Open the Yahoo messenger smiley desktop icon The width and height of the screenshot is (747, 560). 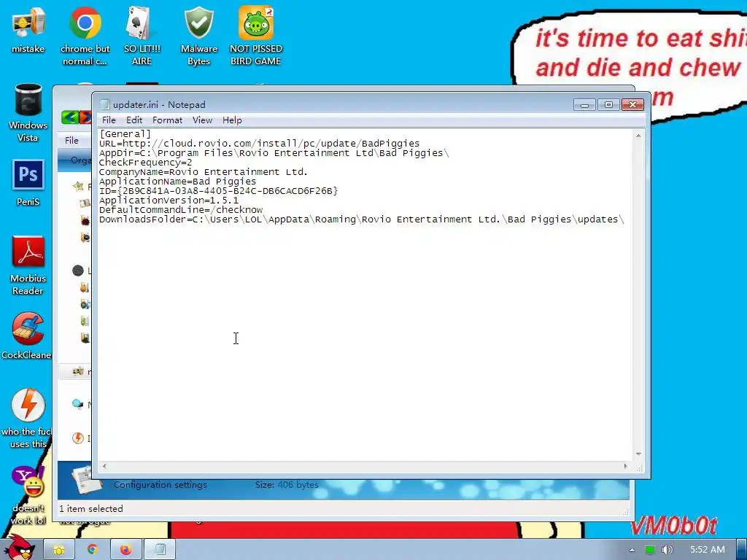tap(28, 495)
